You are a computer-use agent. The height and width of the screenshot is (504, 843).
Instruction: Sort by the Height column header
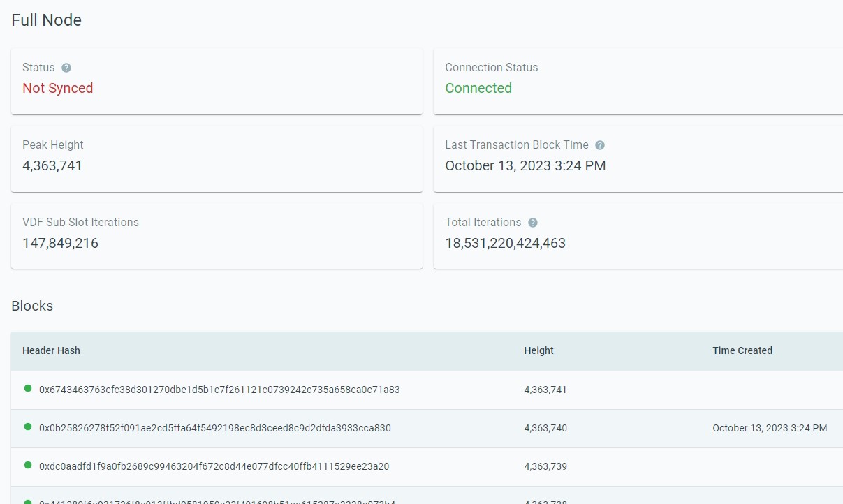pos(538,350)
